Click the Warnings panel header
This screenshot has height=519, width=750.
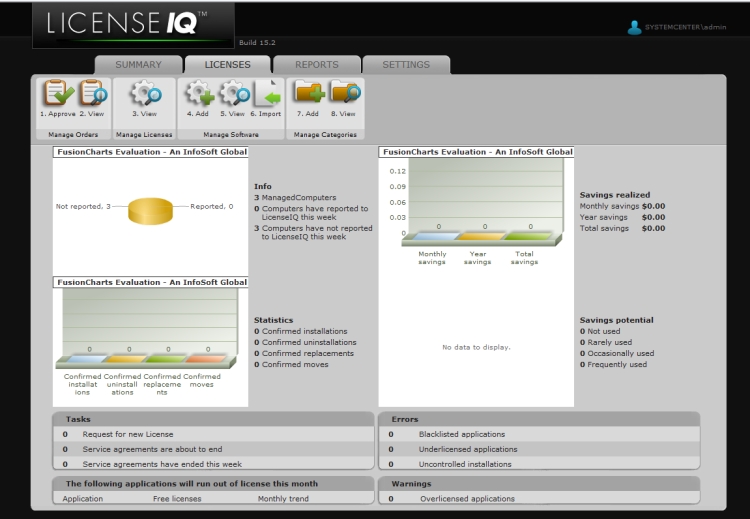[x=539, y=484]
